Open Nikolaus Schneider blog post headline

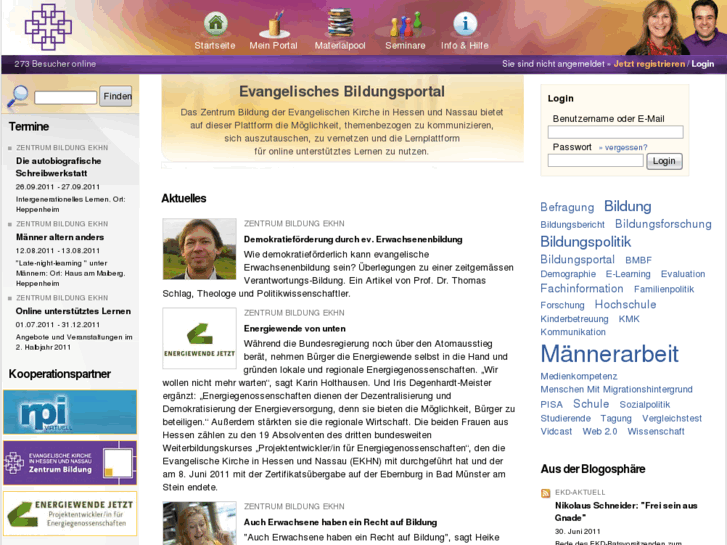click(626, 512)
